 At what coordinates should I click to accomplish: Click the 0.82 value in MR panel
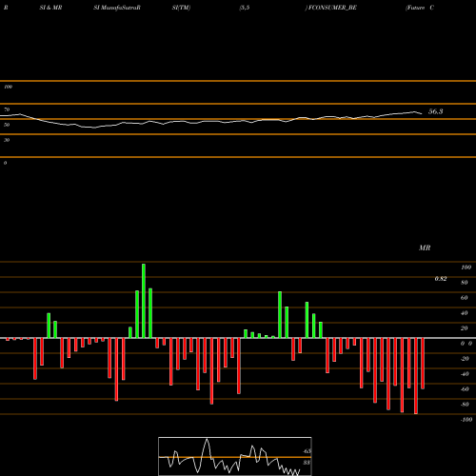click(x=441, y=279)
